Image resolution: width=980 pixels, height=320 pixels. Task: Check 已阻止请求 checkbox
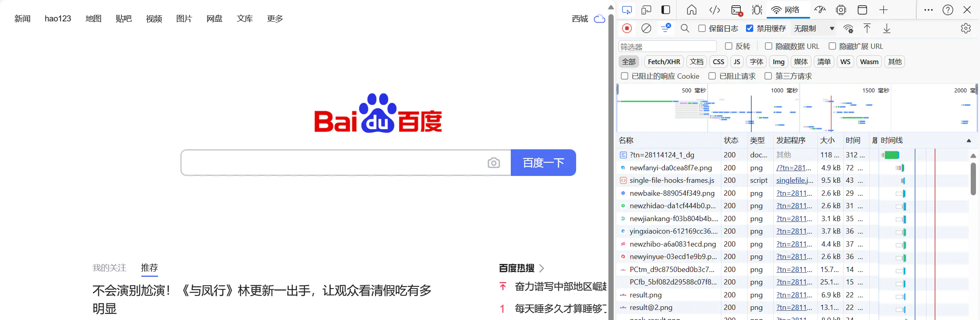tap(713, 76)
